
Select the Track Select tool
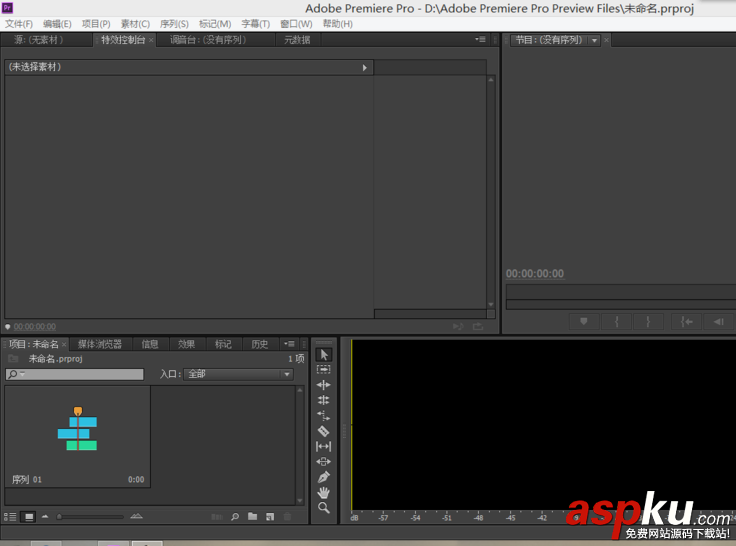click(323, 369)
